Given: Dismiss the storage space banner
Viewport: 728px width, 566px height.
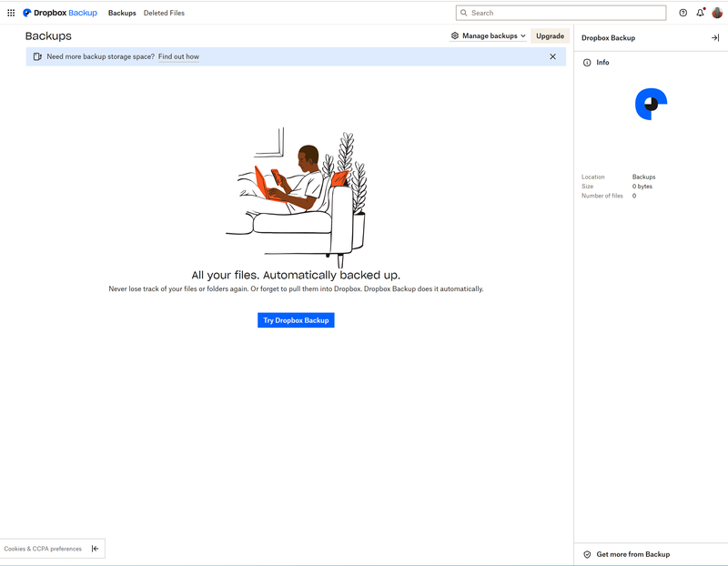Looking at the screenshot, I should coord(552,56).
